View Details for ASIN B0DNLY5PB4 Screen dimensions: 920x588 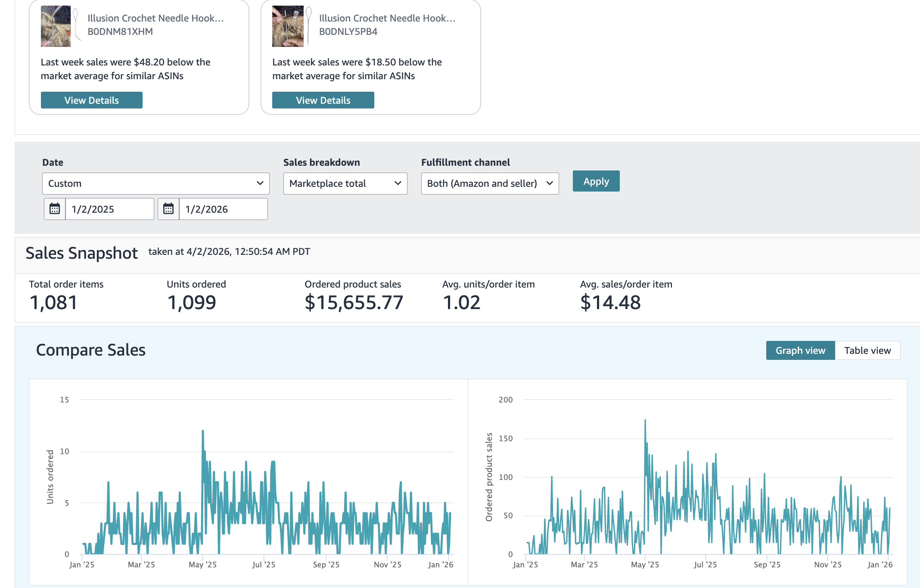click(x=323, y=100)
